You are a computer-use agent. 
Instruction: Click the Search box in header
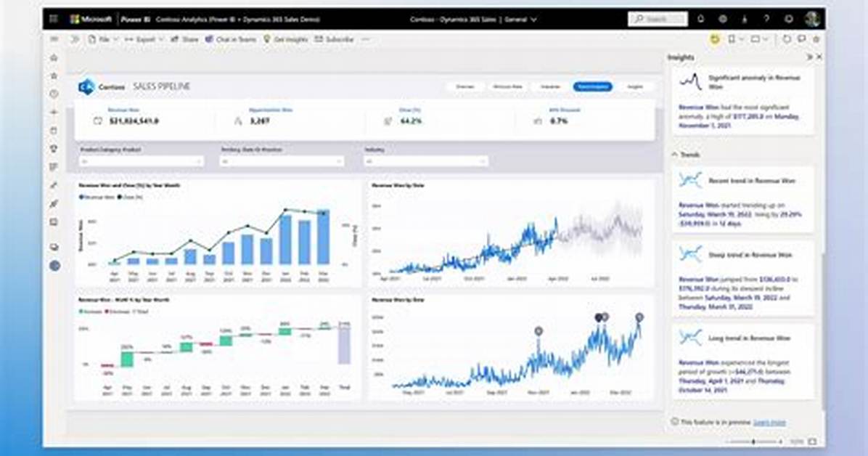coord(658,19)
